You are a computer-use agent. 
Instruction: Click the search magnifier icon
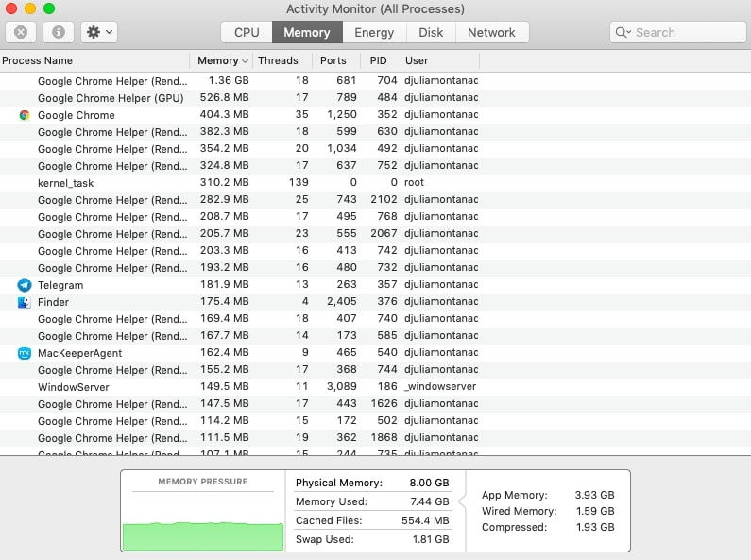coord(623,32)
